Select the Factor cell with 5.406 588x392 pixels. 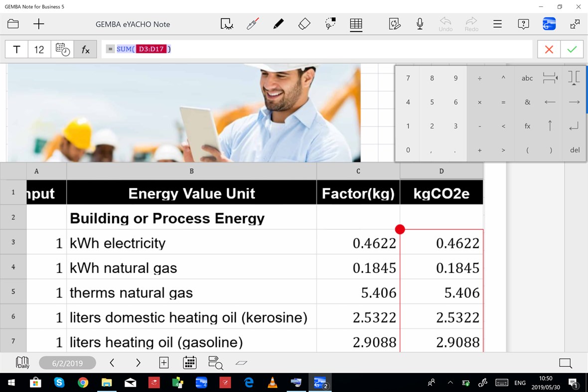coord(358,292)
